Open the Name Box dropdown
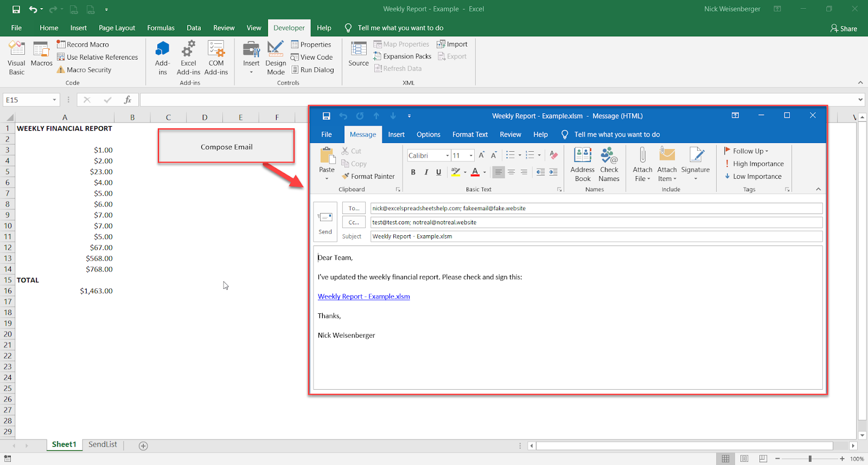Screen dimensions: 868x465 [54, 100]
